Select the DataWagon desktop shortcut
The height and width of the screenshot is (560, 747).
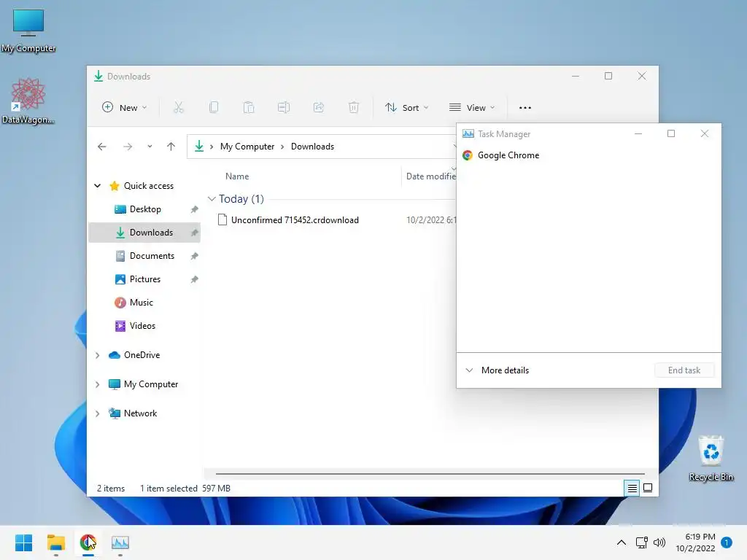click(x=28, y=101)
